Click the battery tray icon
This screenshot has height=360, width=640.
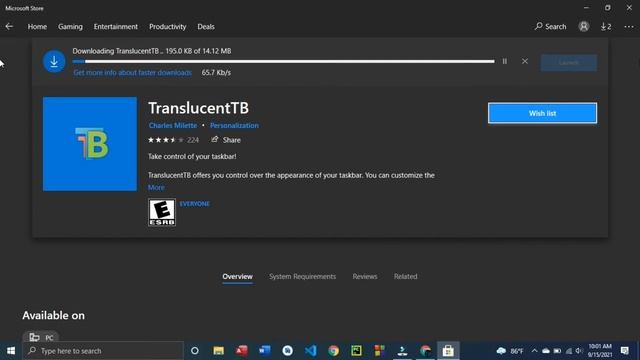point(557,351)
